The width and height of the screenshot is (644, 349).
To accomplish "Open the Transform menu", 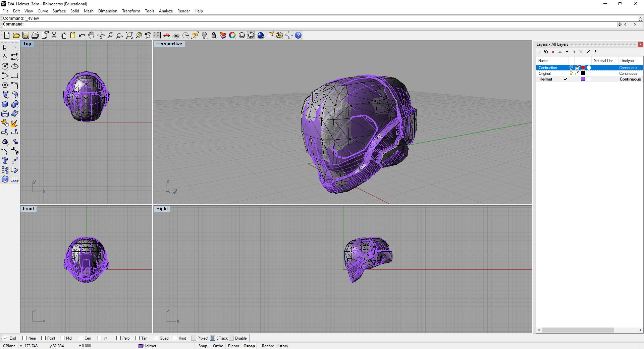I will (x=131, y=11).
